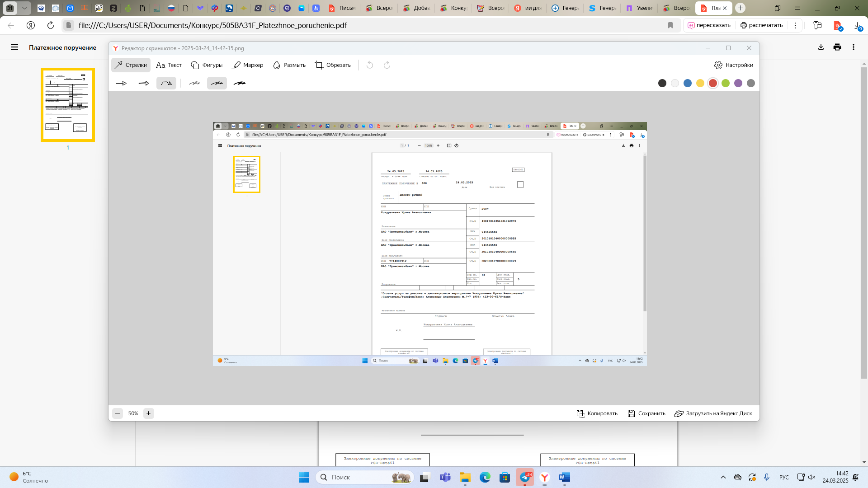
Task: Set thick line thickness
Action: point(240,83)
